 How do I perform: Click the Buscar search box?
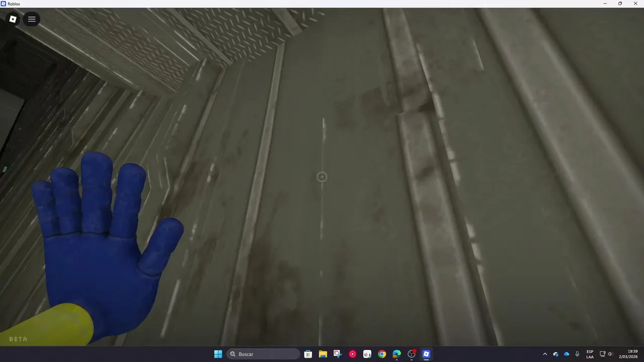(x=263, y=354)
